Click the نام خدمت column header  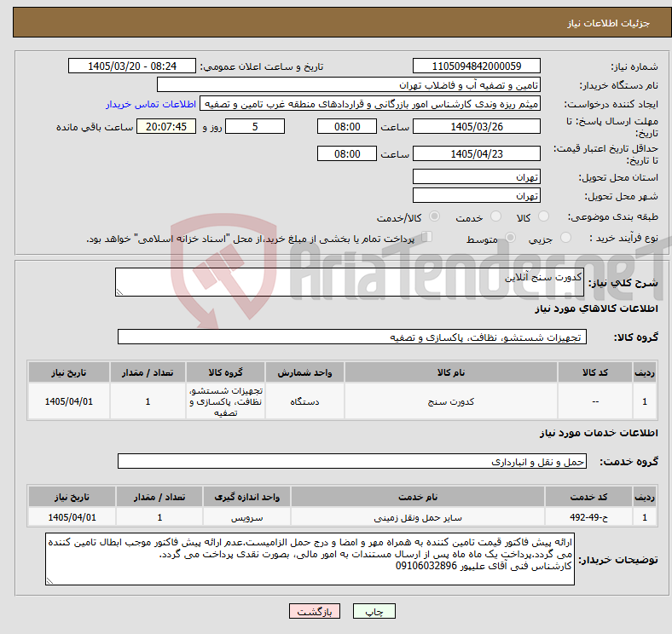[x=418, y=497]
